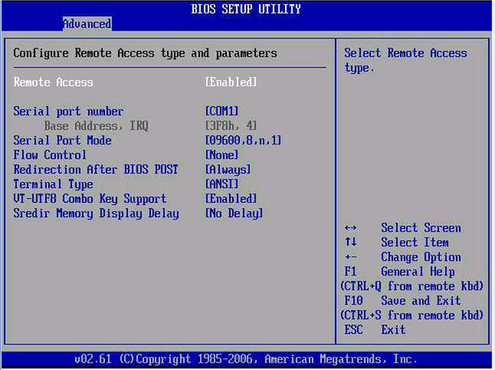The width and height of the screenshot is (495, 370).
Task: Change the Remote Access [Enabled] value
Action: (x=231, y=82)
